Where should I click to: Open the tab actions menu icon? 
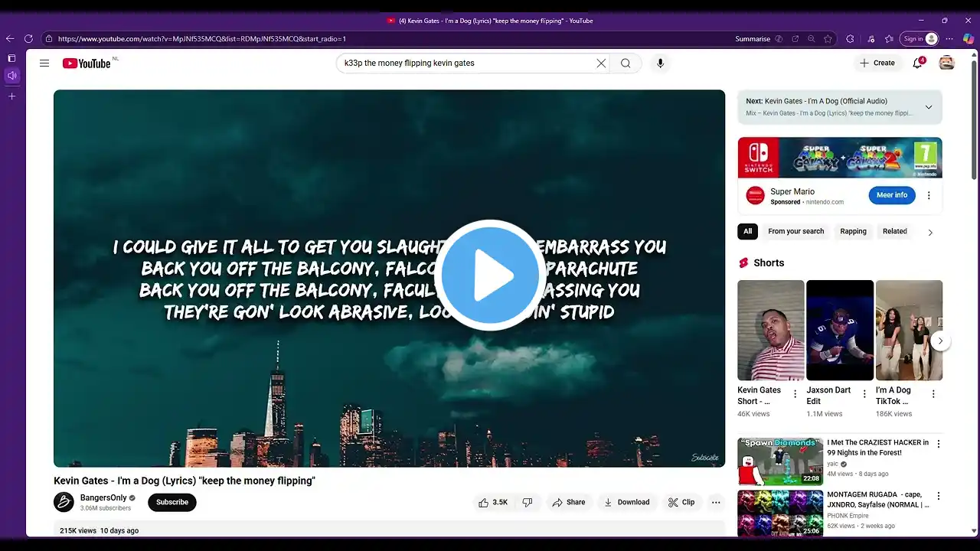click(11, 58)
